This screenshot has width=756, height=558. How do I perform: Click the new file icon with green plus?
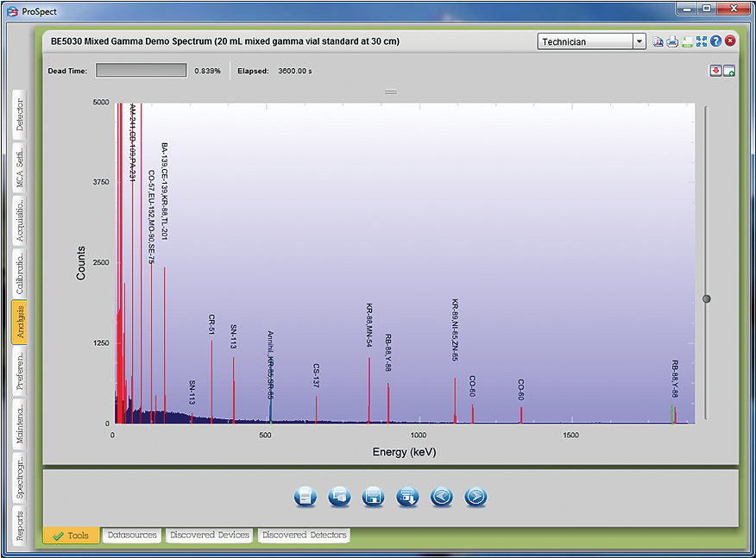[728, 71]
